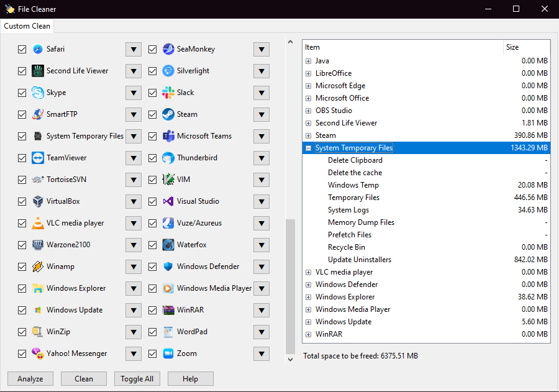
Task: Click the WinRAR books icon
Action: [x=168, y=310]
